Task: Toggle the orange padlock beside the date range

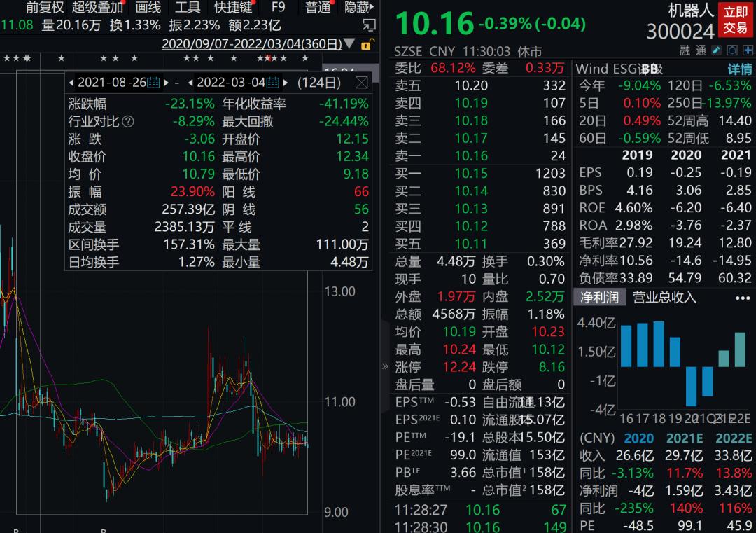Action: tap(367, 43)
